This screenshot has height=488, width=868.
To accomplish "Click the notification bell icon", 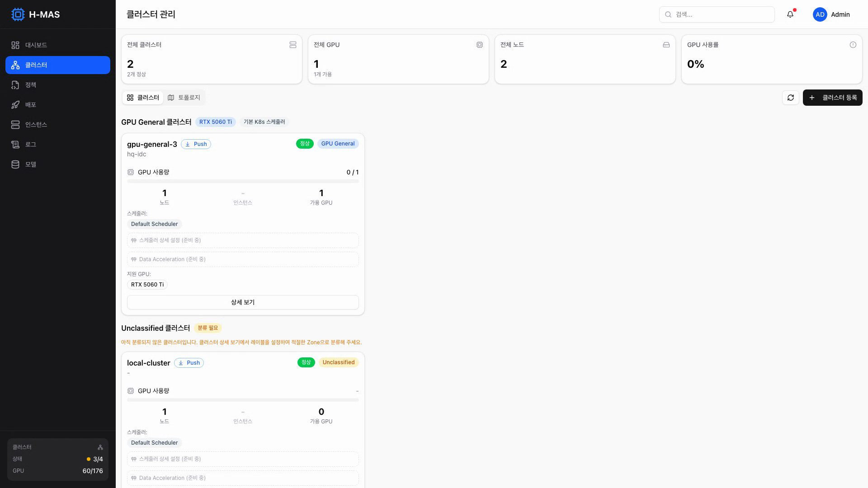I will [x=790, y=14].
